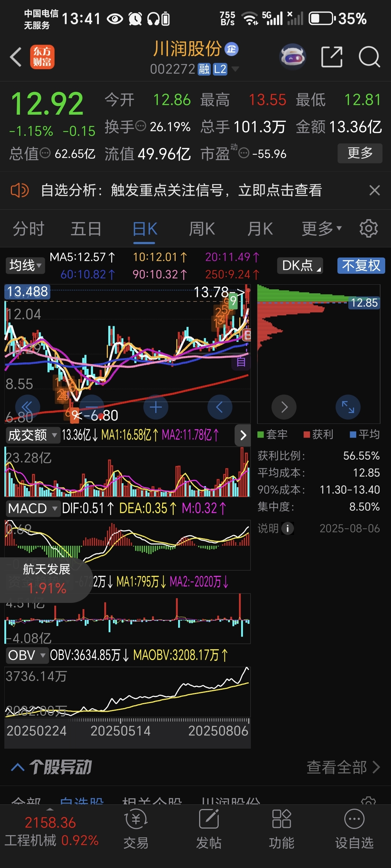Open chart settings gear icon
391x868 pixels.
369,229
